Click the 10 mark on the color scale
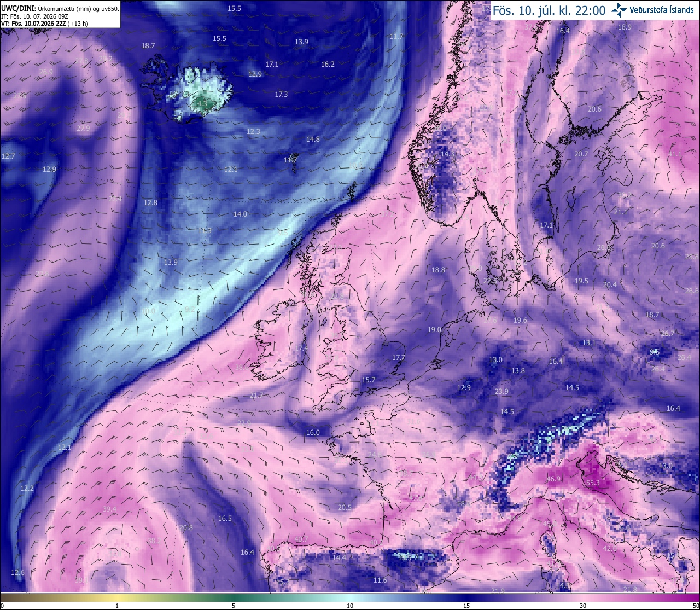The height and width of the screenshot is (610, 700). 350,605
